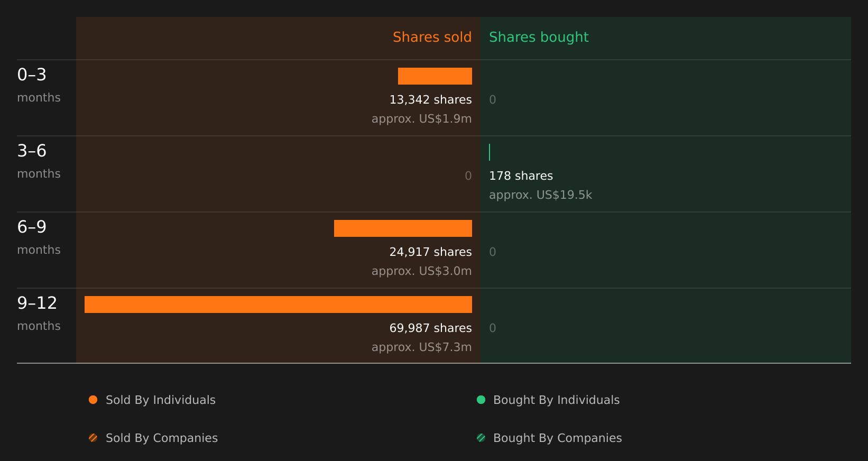Click the green Bought By Individuals legend dot
The height and width of the screenshot is (461, 868).
coord(481,400)
